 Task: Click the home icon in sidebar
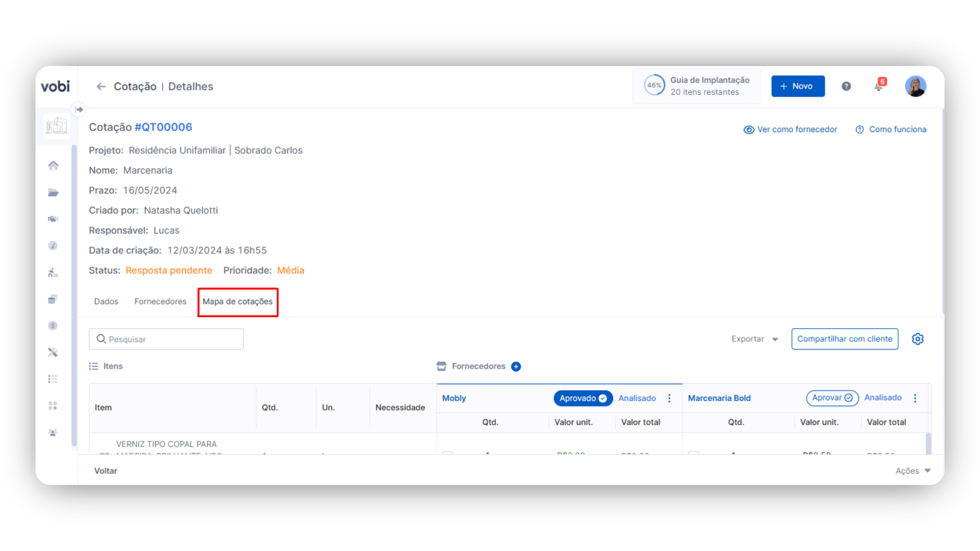click(x=53, y=165)
